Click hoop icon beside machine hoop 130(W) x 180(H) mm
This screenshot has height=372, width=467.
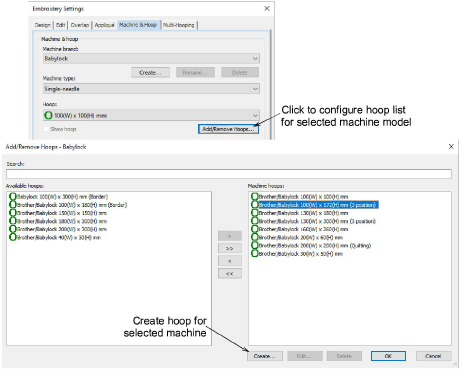pos(255,213)
